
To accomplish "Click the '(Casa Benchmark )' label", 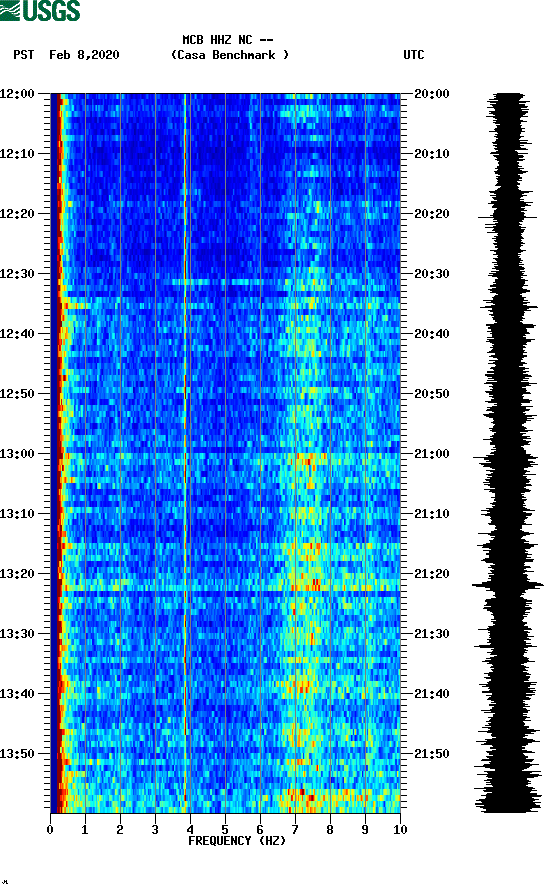I will click(230, 55).
